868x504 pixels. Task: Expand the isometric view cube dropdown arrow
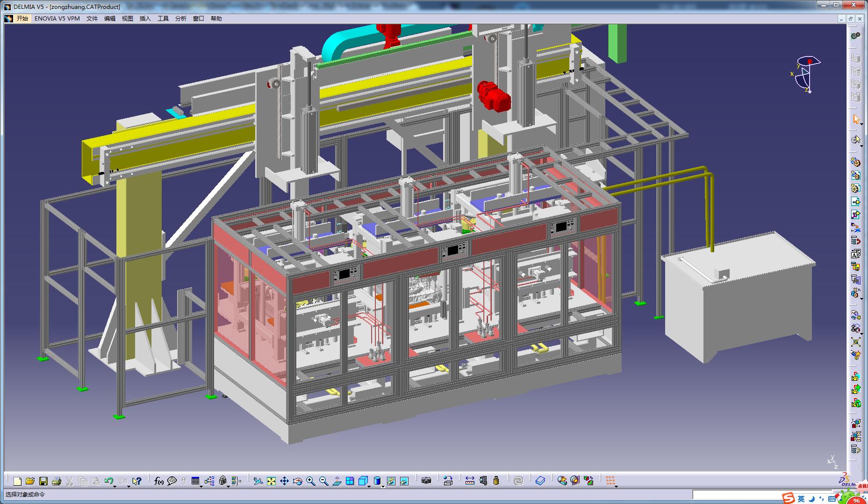(x=369, y=486)
